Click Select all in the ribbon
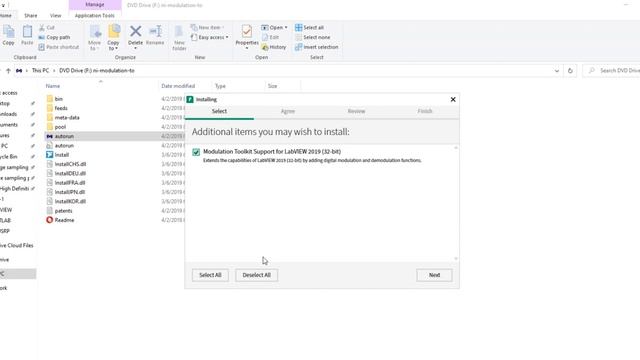640x360 pixels. pyautogui.click(x=309, y=27)
